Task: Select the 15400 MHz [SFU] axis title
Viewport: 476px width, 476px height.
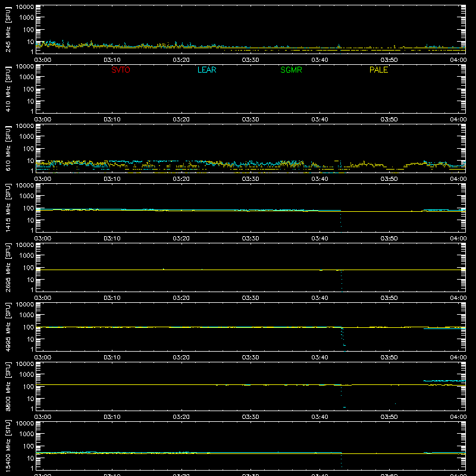Action: click(x=8, y=446)
